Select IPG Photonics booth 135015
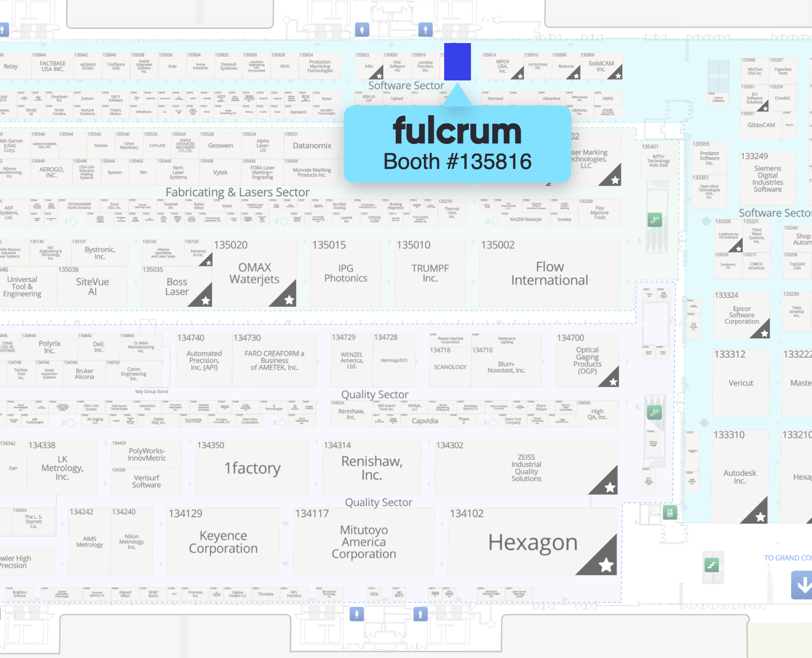 [346, 273]
